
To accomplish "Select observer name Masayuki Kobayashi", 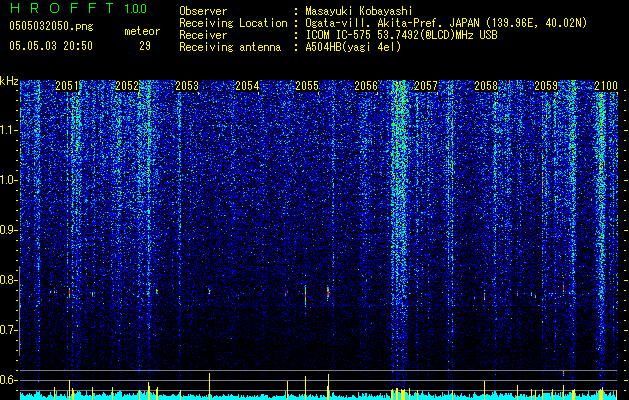I will tap(359, 11).
